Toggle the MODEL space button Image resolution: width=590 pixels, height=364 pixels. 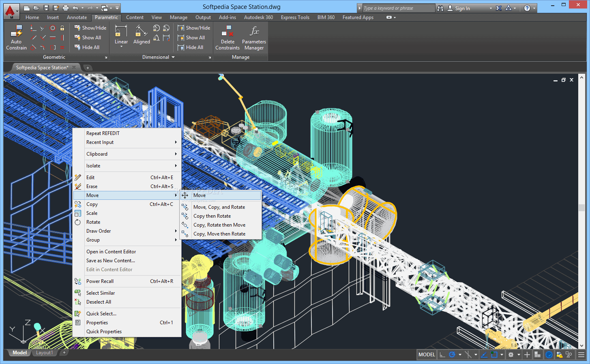coord(427,355)
